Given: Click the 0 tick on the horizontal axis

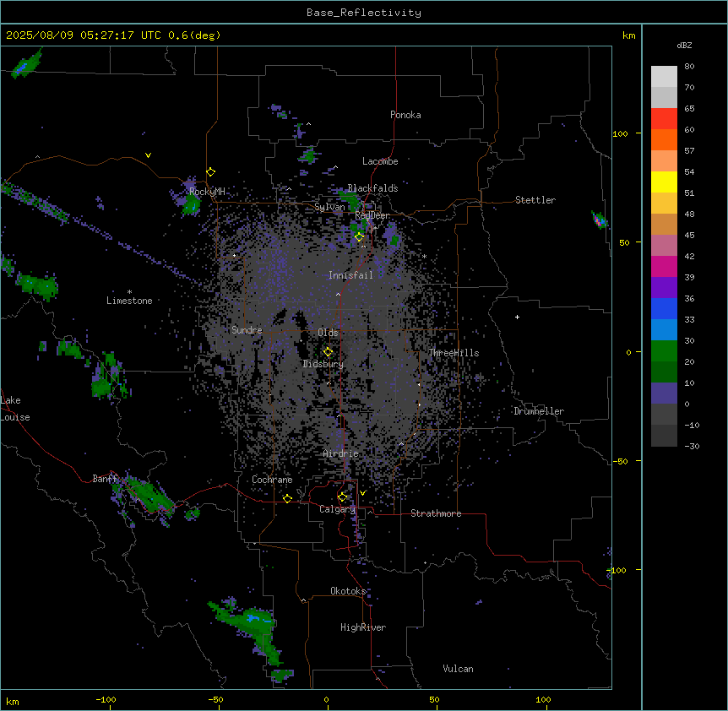Looking at the screenshot, I should [x=326, y=699].
